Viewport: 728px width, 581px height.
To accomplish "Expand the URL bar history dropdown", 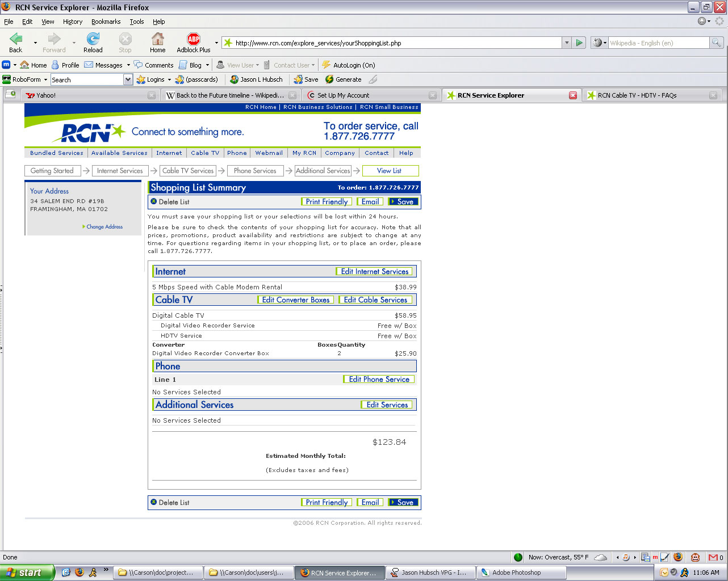I will [566, 43].
